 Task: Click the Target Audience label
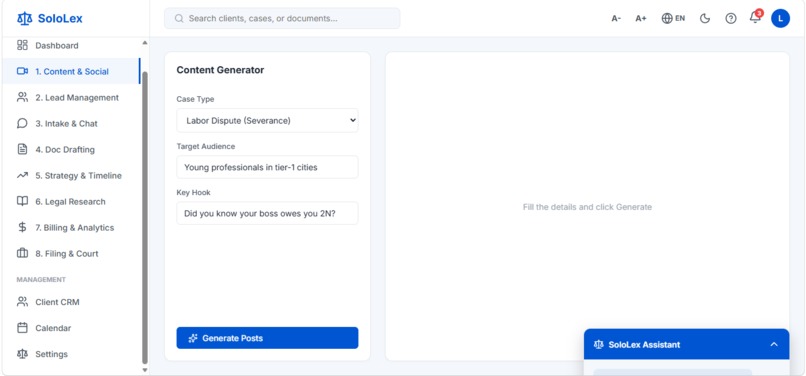[206, 146]
